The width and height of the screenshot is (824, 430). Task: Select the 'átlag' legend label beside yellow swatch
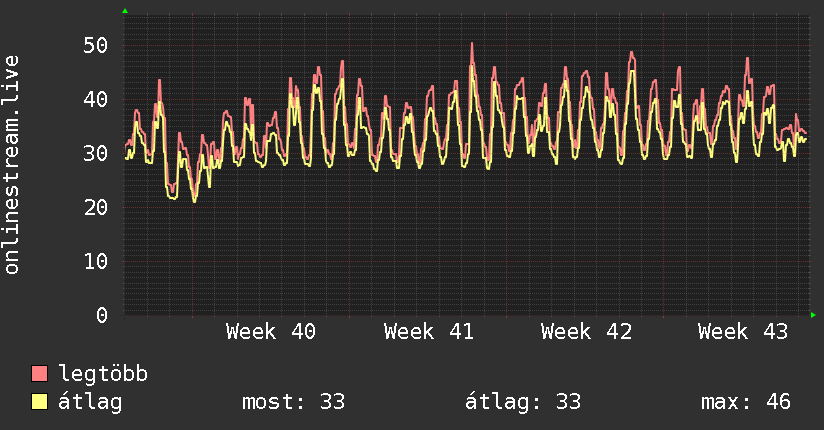[x=90, y=402]
